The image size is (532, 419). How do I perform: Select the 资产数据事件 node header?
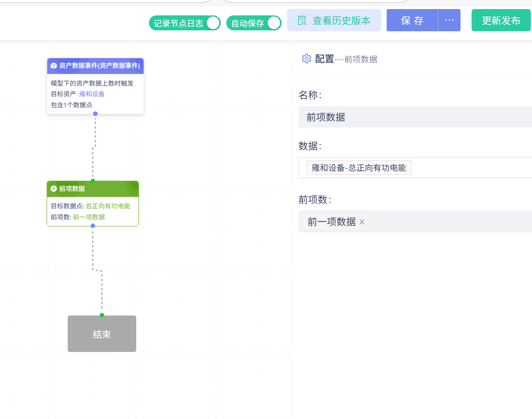tap(96, 66)
